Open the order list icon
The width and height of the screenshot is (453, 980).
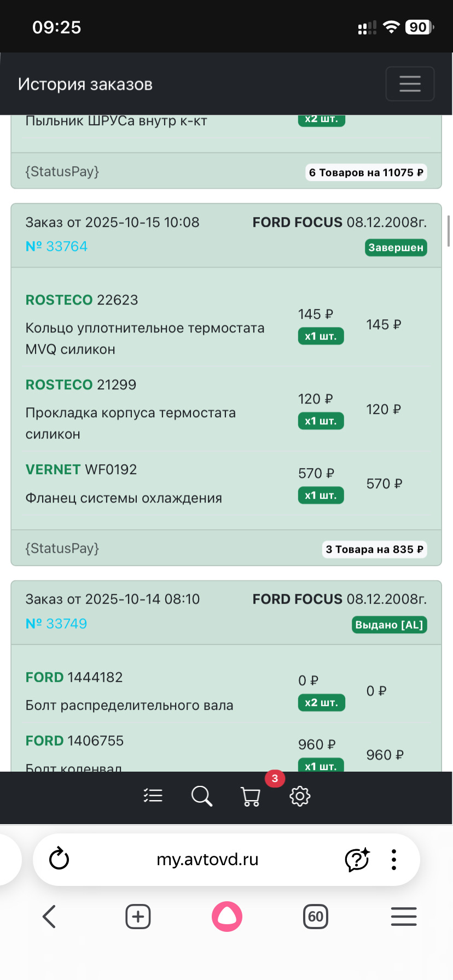click(153, 796)
